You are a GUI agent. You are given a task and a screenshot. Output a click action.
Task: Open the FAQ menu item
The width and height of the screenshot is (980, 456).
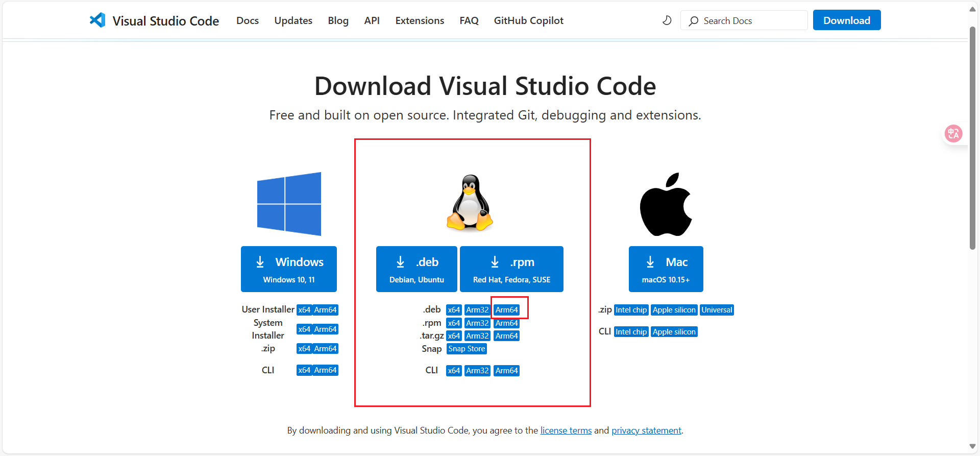point(469,20)
